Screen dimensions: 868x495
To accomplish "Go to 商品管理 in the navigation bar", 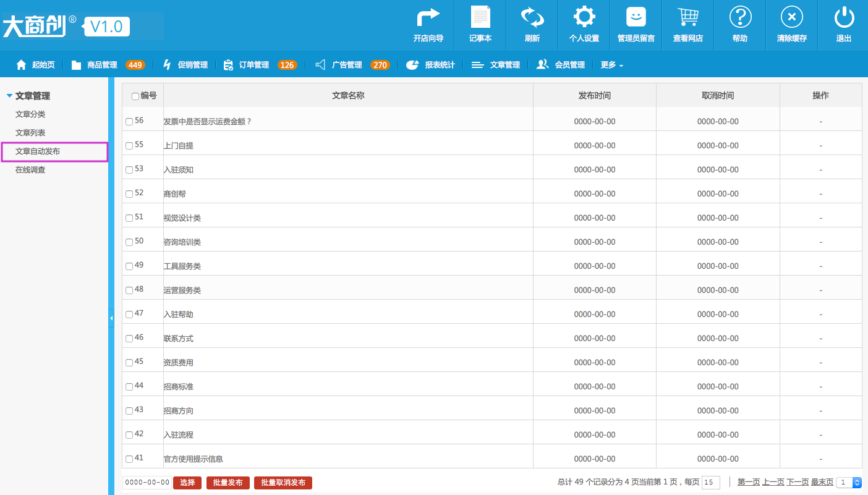I will [101, 65].
